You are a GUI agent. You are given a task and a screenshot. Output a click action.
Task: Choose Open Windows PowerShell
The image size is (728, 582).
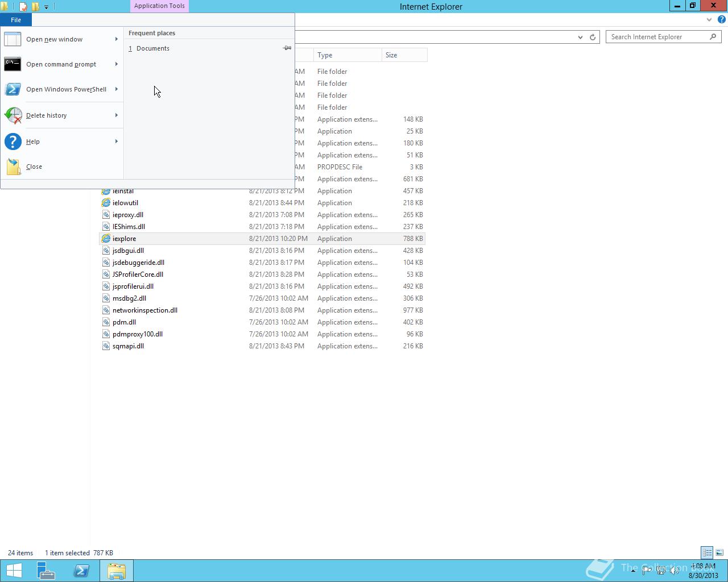[x=61, y=89]
